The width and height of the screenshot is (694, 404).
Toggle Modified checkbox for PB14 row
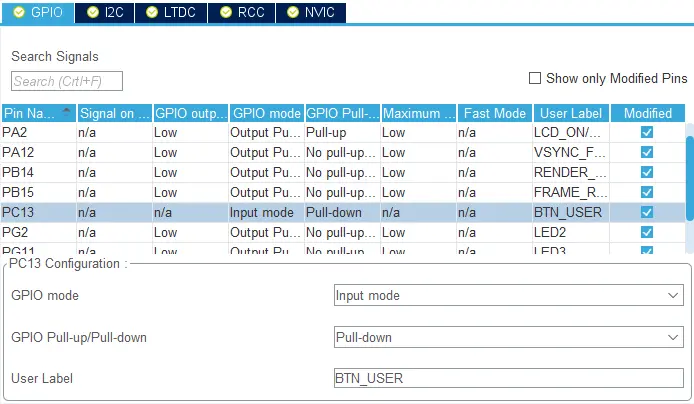coord(647,172)
